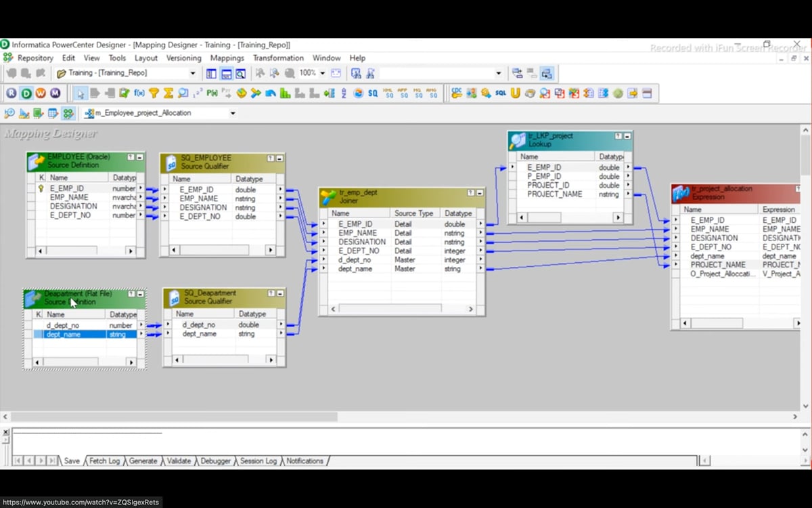
Task: Switch to the Validate tab
Action: (x=178, y=461)
